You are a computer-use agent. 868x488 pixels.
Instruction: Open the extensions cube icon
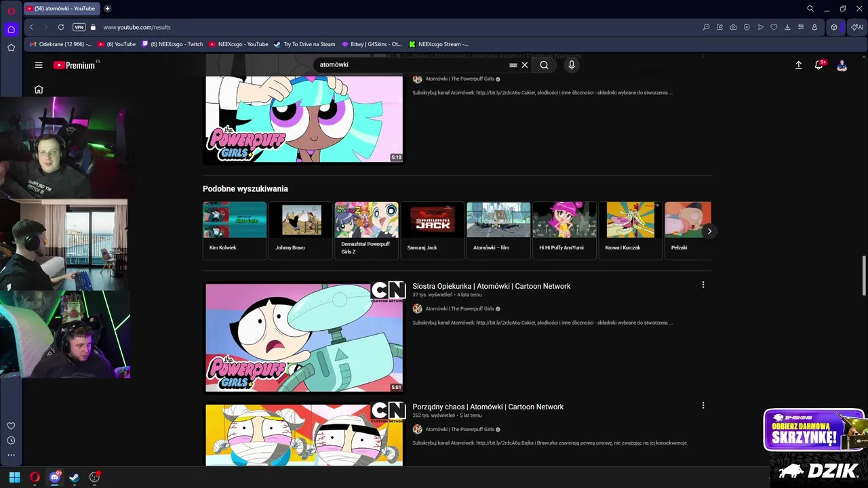(834, 27)
